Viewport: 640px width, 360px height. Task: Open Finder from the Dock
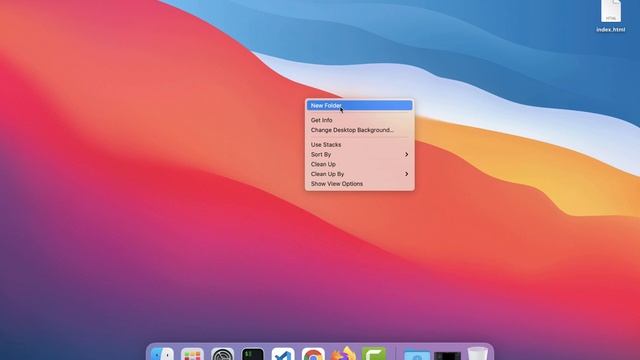pos(162,353)
